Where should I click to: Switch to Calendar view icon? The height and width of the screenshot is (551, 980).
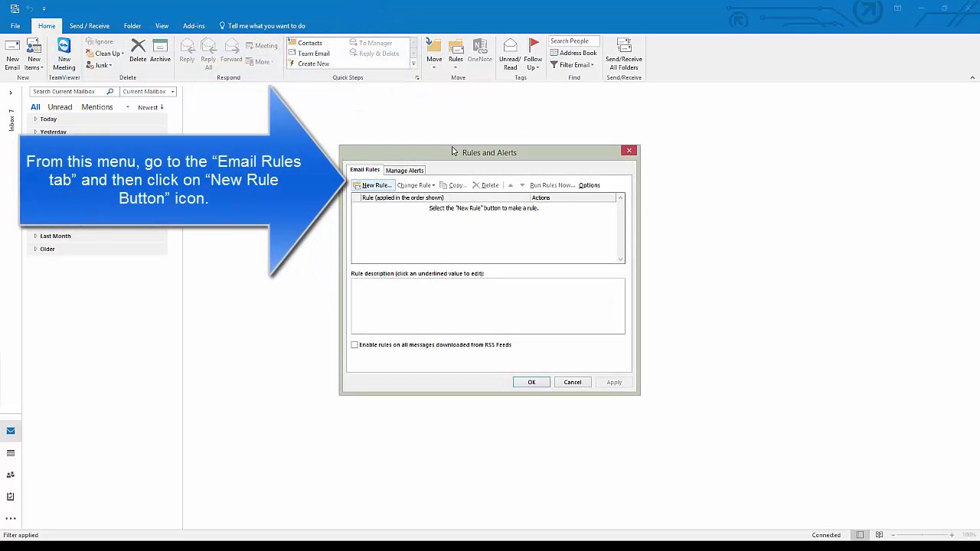coord(11,453)
